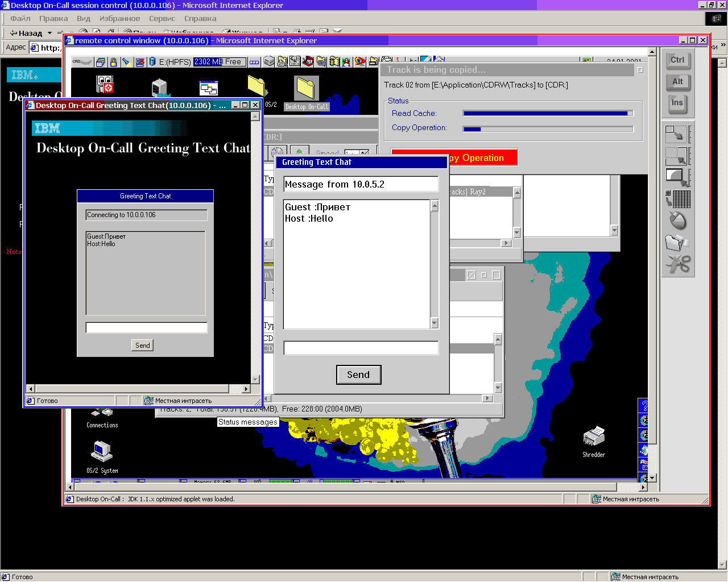Screen dimensions: 728x582
Task: Click the traffic light folder icon in WarpCenter
Action: coord(334,61)
